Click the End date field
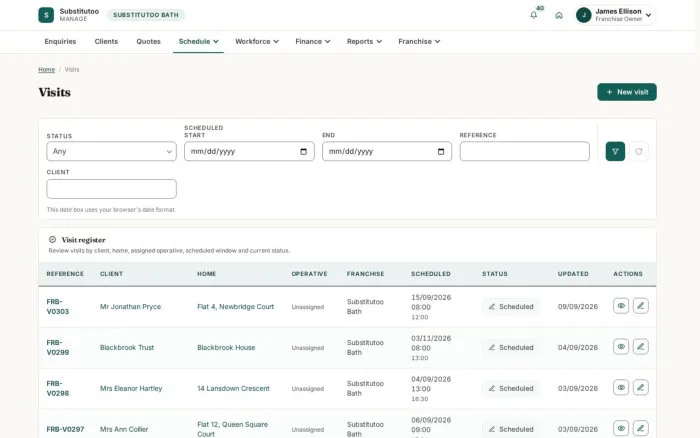The height and width of the screenshot is (438, 700). 387,151
